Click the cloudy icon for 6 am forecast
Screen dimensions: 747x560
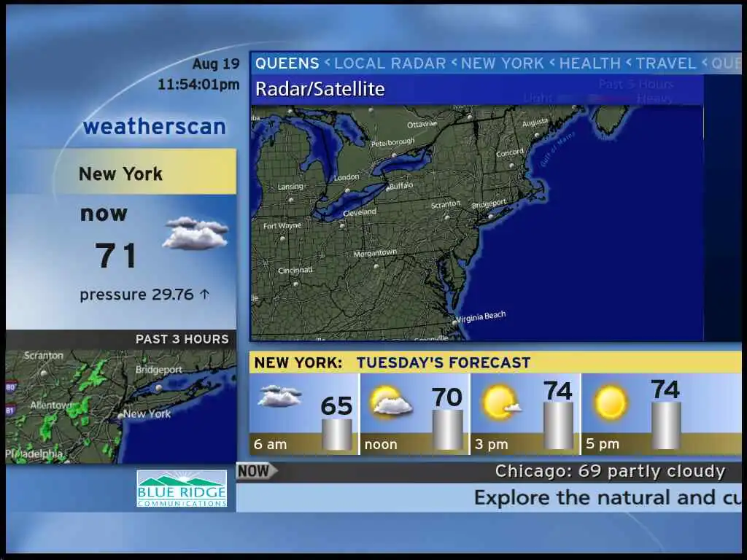[x=279, y=396]
